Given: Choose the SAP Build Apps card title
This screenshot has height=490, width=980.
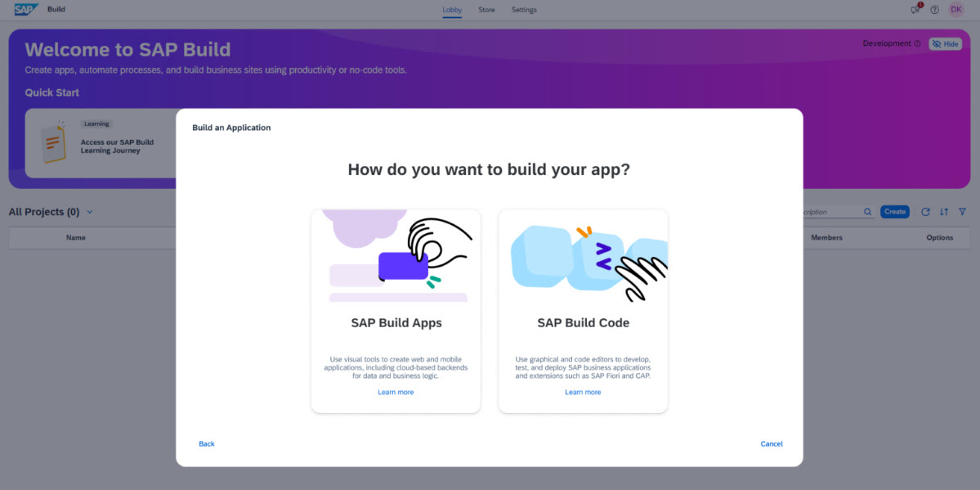Looking at the screenshot, I should point(396,323).
